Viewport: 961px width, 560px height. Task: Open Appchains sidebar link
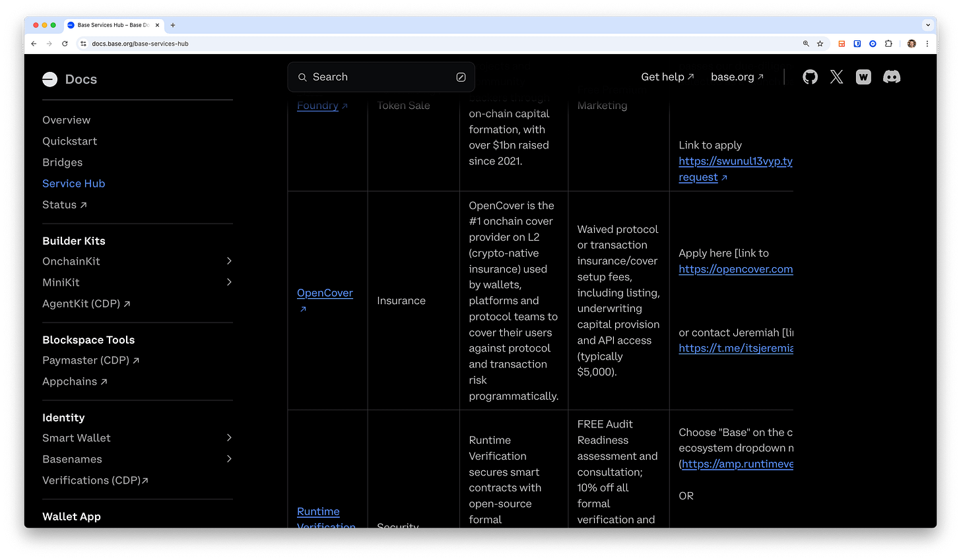(75, 381)
